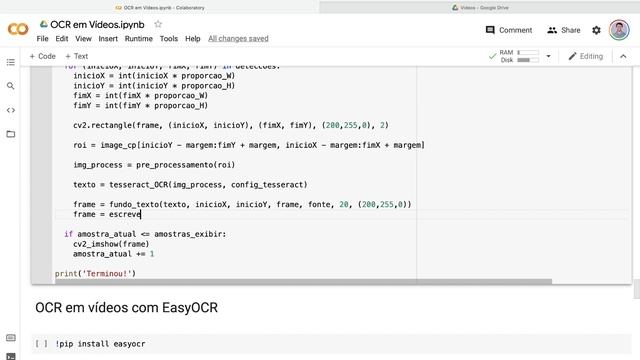Image resolution: width=640 pixels, height=360 pixels.
Task: Click the horizontal scrollbar of the code cell
Action: tap(303, 282)
